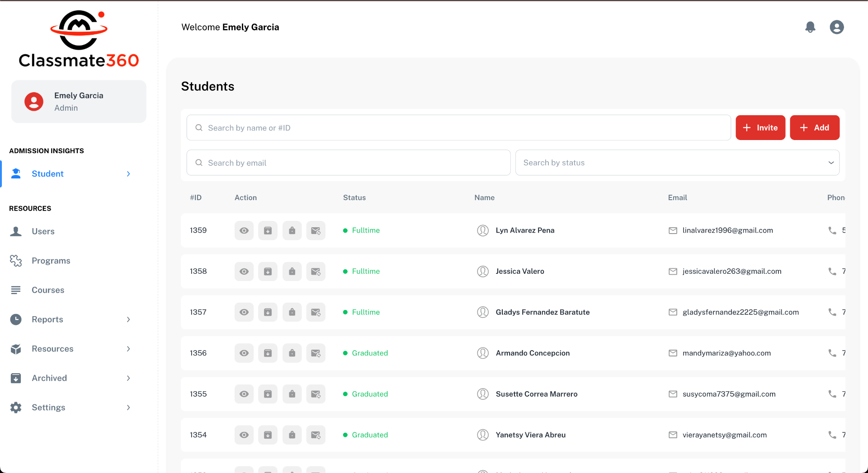Expand the Student menu chevron
868x473 pixels.
click(x=128, y=174)
